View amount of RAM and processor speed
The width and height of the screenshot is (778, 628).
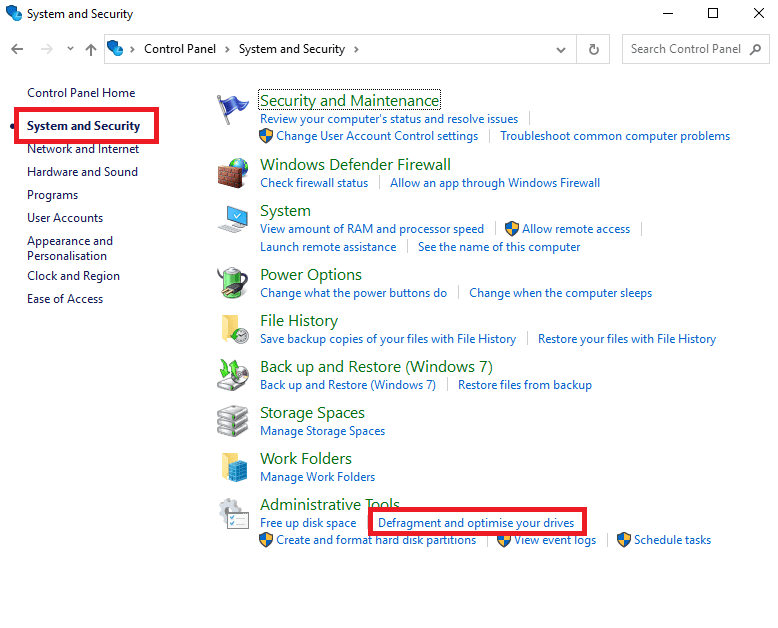pyautogui.click(x=372, y=229)
